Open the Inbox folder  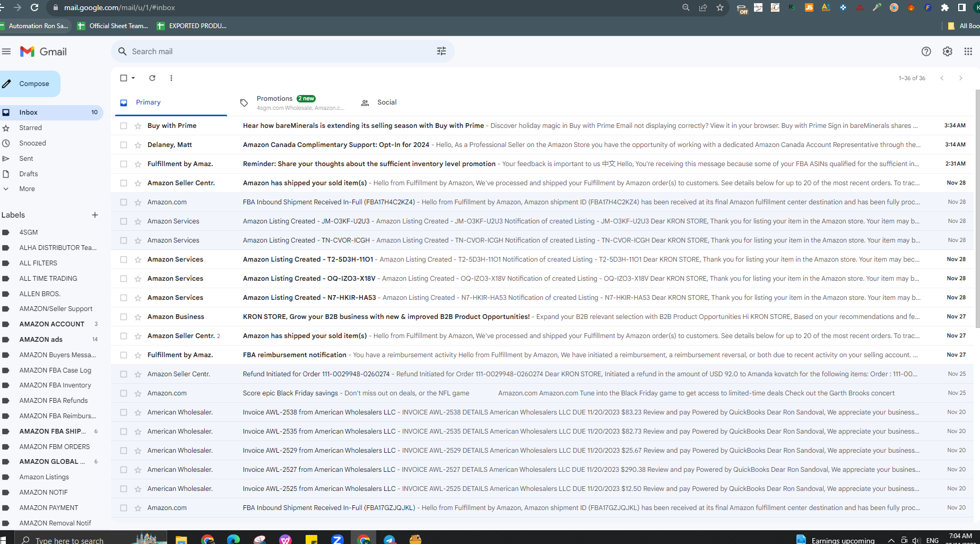[x=51, y=113]
